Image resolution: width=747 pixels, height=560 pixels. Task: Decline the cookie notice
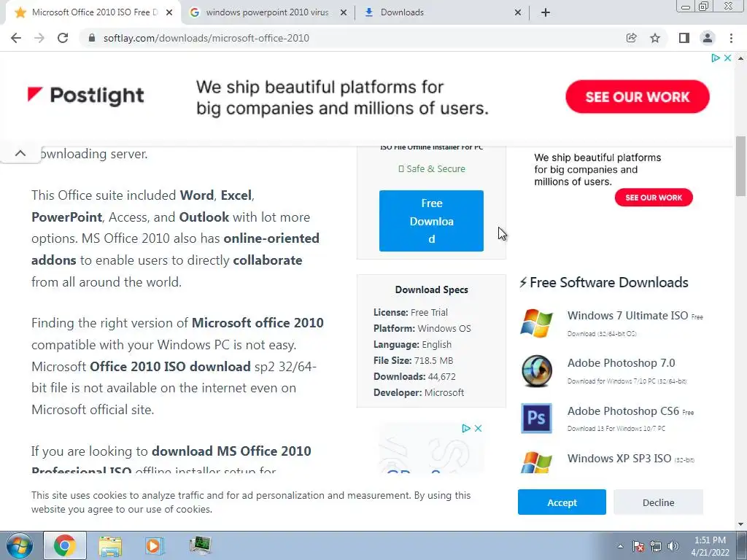pyautogui.click(x=658, y=502)
